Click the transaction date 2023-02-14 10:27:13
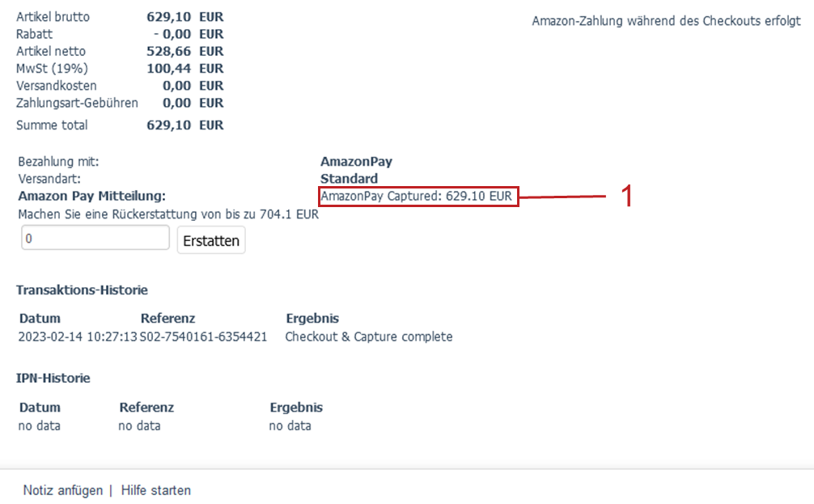The image size is (814, 504). pyautogui.click(x=78, y=337)
